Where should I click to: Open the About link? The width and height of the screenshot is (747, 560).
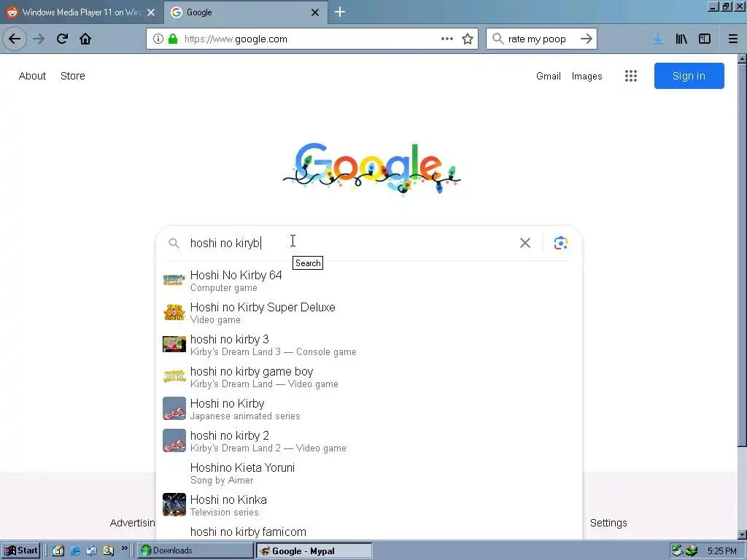point(32,76)
